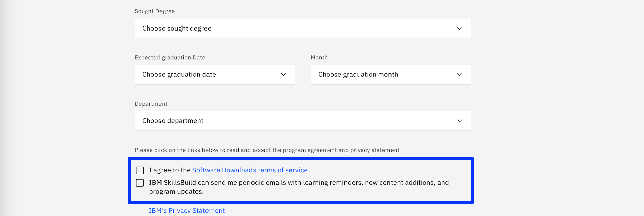
Task: Click the 'Expected graduation Date' label
Action: pos(170,58)
